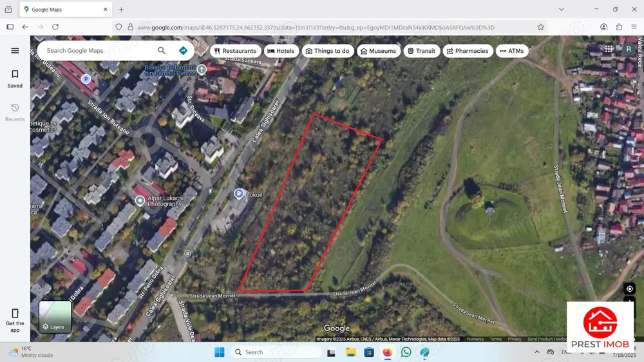The height and width of the screenshot is (362, 644).
Task: Click the Alpar Lukacsi Photography marker
Action: click(x=140, y=200)
